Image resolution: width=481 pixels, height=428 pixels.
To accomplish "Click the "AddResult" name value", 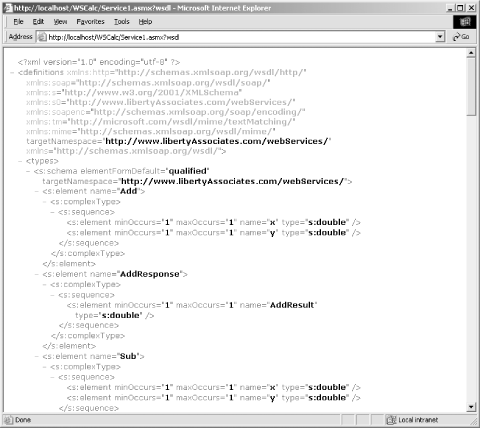I will [292, 305].
